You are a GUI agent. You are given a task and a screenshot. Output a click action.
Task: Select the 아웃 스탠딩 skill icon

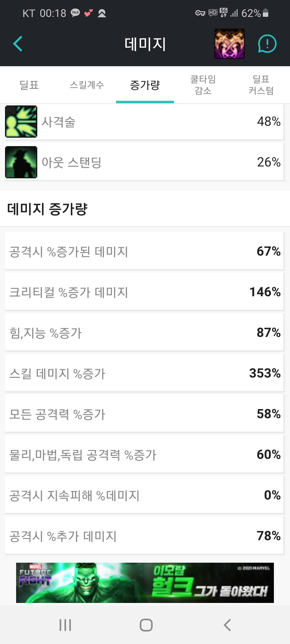click(x=21, y=162)
